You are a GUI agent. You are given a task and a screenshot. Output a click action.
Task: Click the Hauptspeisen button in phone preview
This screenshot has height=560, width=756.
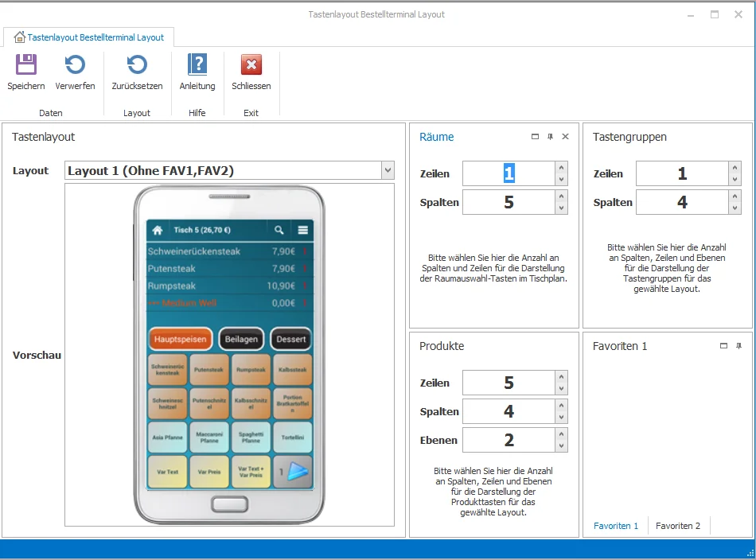pos(180,339)
